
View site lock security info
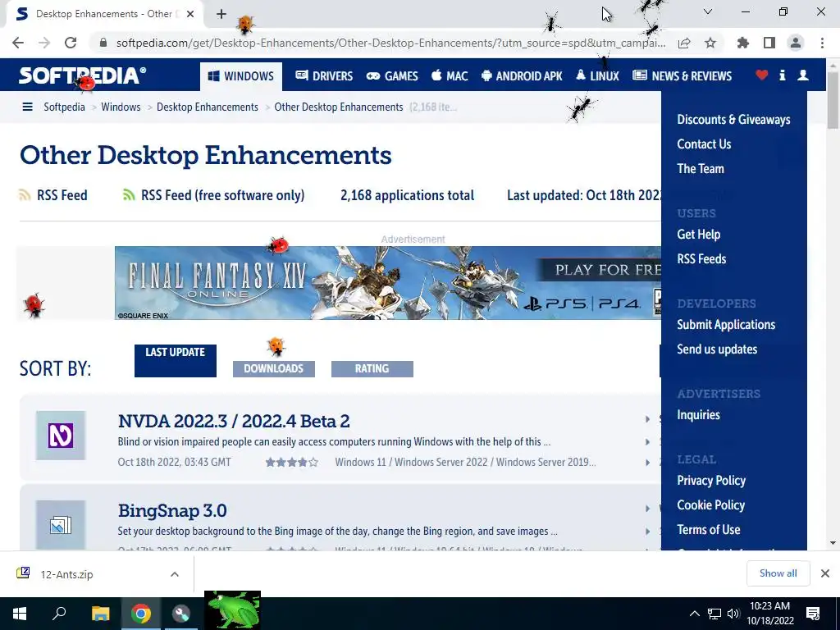[x=103, y=43]
